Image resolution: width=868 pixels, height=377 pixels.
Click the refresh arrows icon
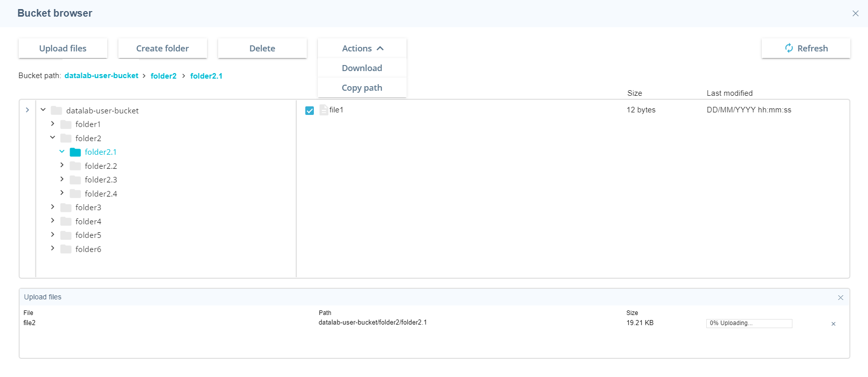coord(789,48)
